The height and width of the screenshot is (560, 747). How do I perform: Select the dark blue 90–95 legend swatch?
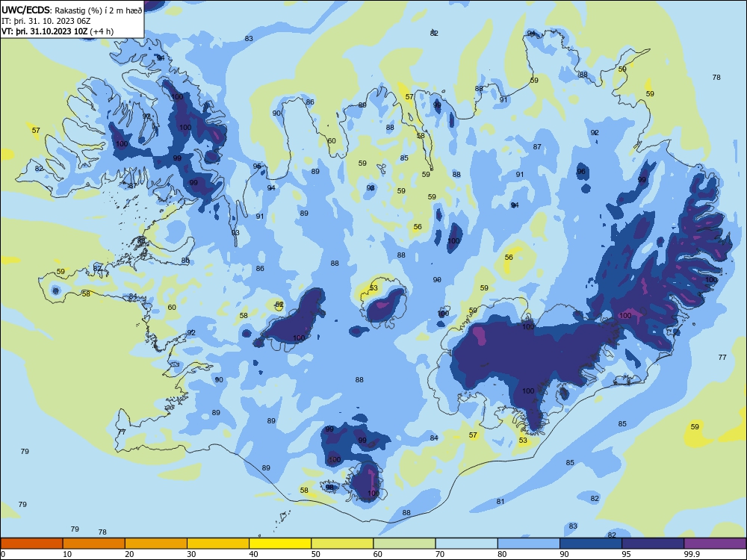click(x=591, y=544)
